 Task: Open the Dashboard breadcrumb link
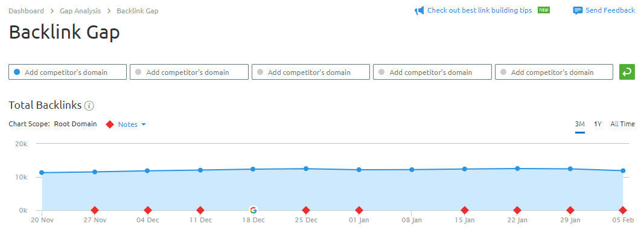(27, 11)
